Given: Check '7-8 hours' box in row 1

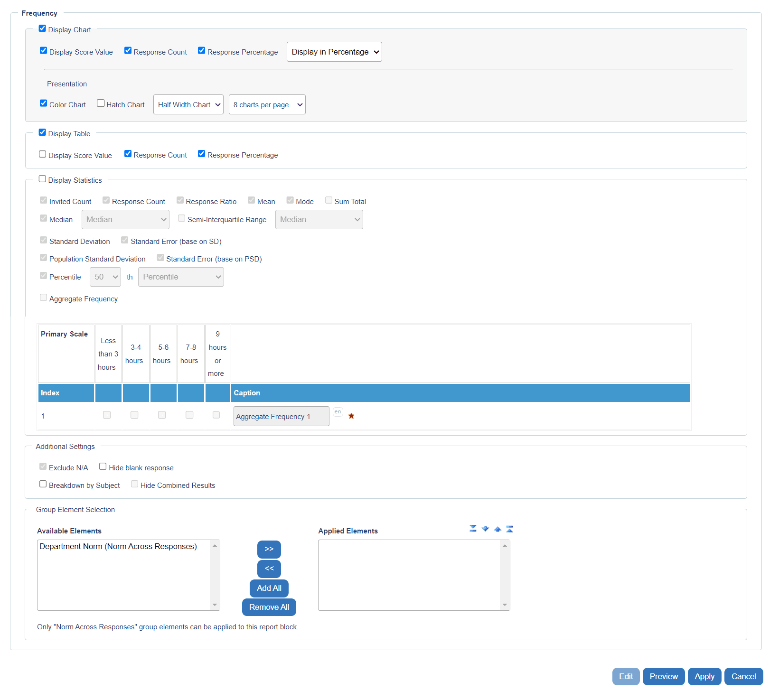Looking at the screenshot, I should [189, 415].
